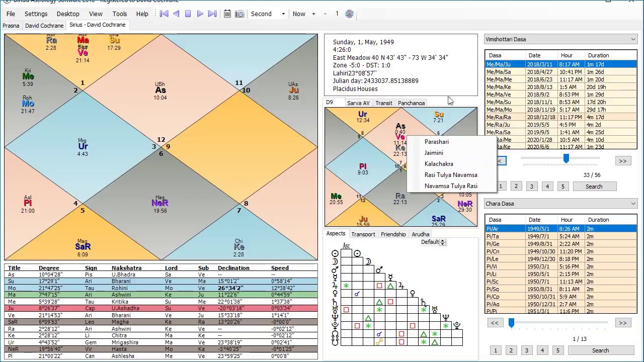Viewport: 644px width, 362px height.
Task: Open the Settings menu
Action: [36, 14]
